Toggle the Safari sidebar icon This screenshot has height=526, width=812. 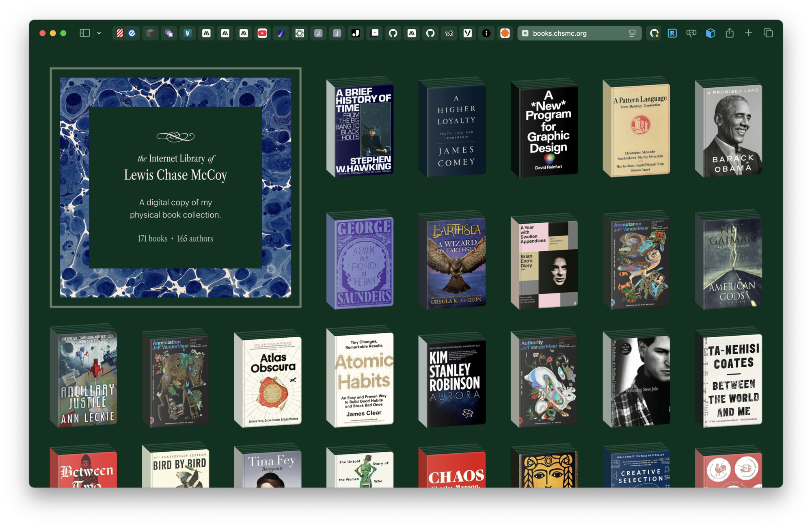(x=84, y=33)
